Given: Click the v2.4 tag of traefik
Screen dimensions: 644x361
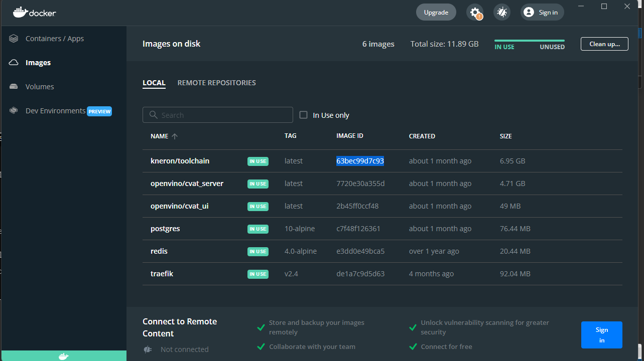Looking at the screenshot, I should (x=291, y=274).
